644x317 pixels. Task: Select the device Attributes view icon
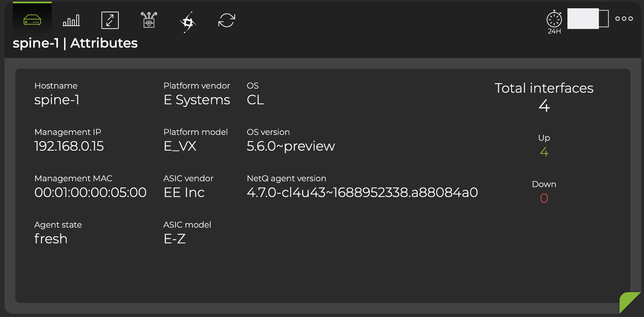point(32,19)
